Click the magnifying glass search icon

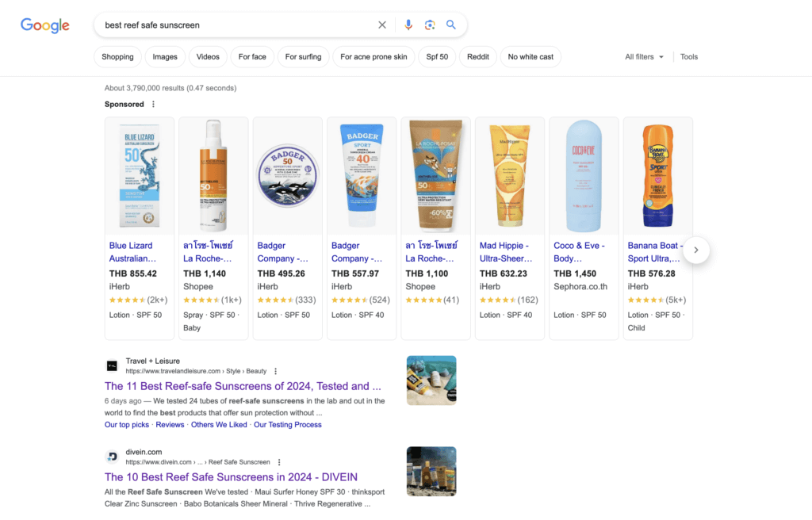[x=451, y=25]
